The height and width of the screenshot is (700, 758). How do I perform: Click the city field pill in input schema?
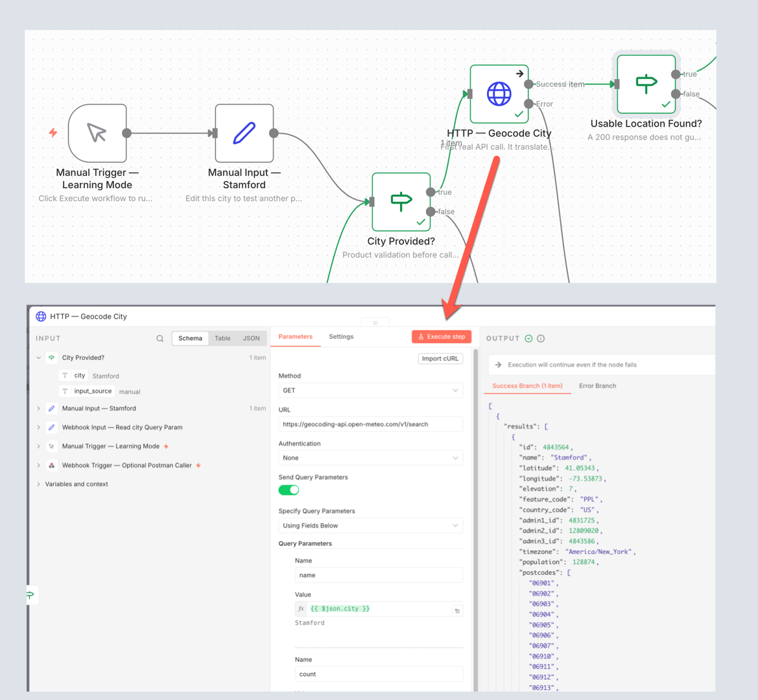coord(73,376)
